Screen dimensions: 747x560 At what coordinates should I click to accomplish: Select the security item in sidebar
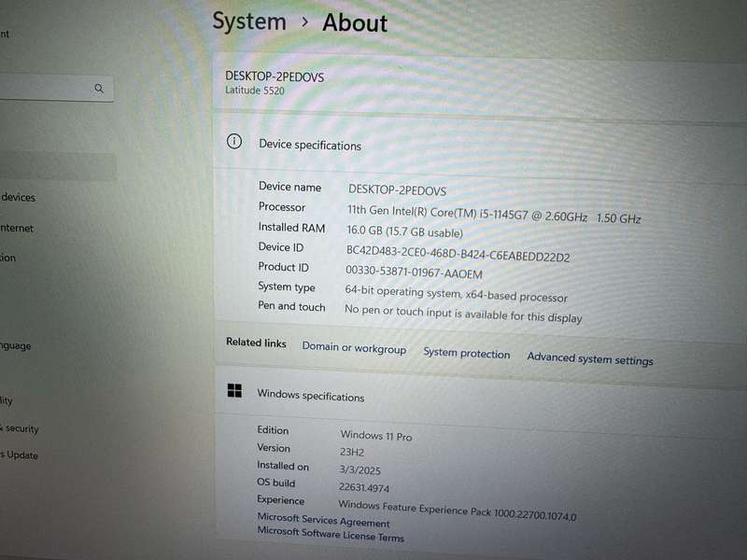click(x=20, y=428)
